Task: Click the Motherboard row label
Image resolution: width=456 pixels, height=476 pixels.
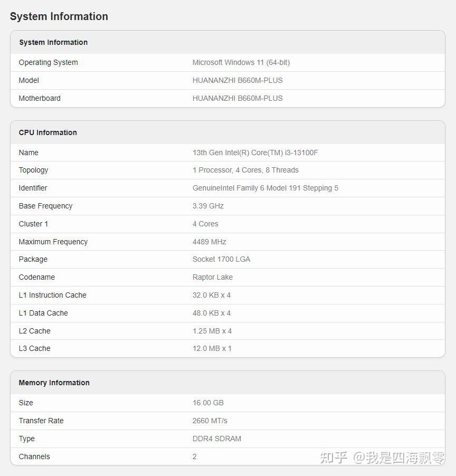Action: pos(40,98)
